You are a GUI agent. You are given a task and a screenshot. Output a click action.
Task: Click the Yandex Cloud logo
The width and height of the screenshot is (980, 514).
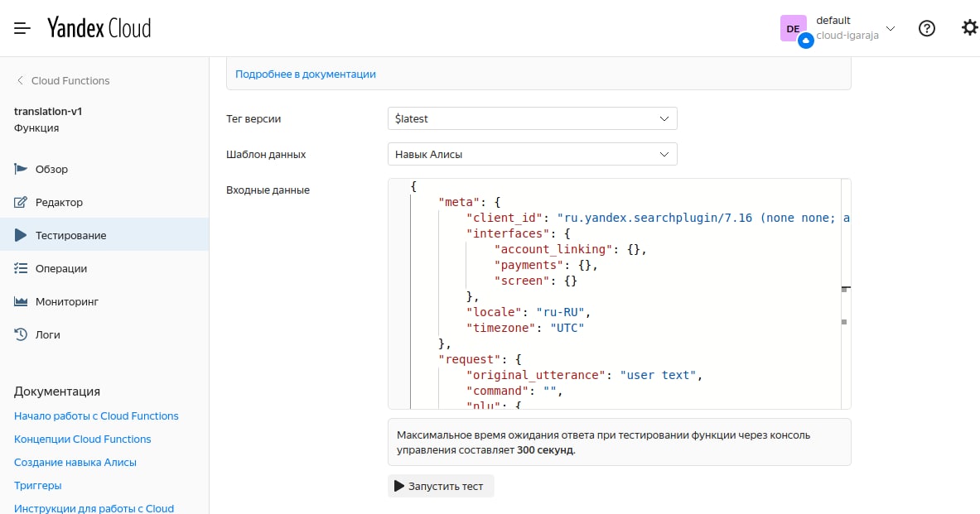(x=99, y=28)
